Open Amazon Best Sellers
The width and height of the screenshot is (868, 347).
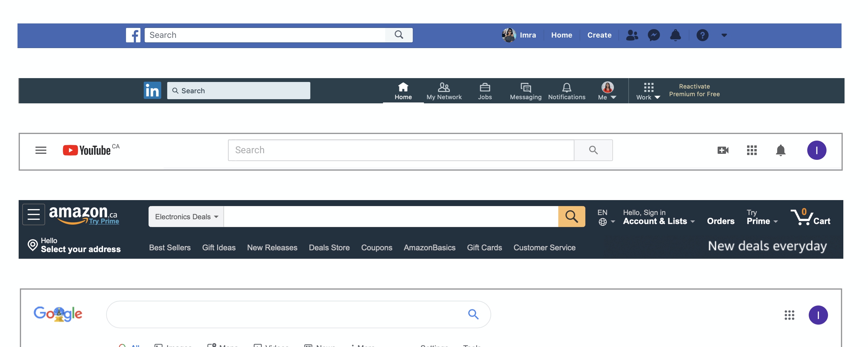pos(170,247)
